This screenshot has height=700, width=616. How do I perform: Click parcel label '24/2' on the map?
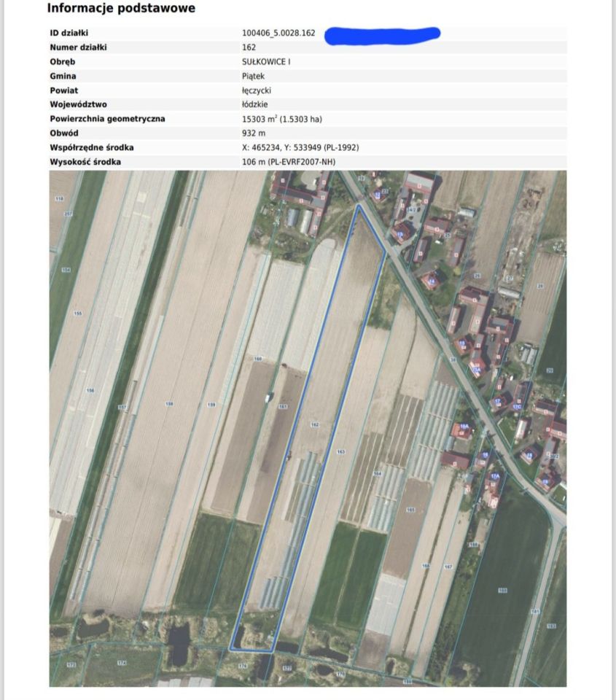(411, 210)
